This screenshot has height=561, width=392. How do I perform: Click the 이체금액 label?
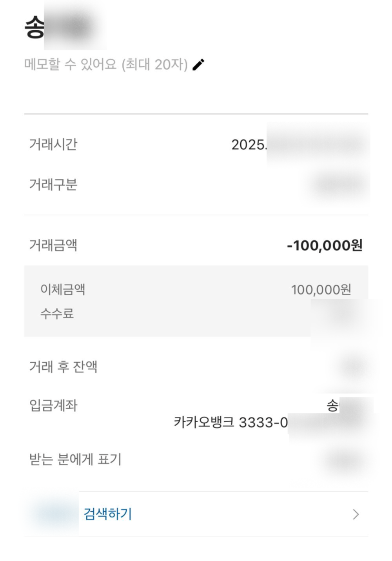[63, 289]
